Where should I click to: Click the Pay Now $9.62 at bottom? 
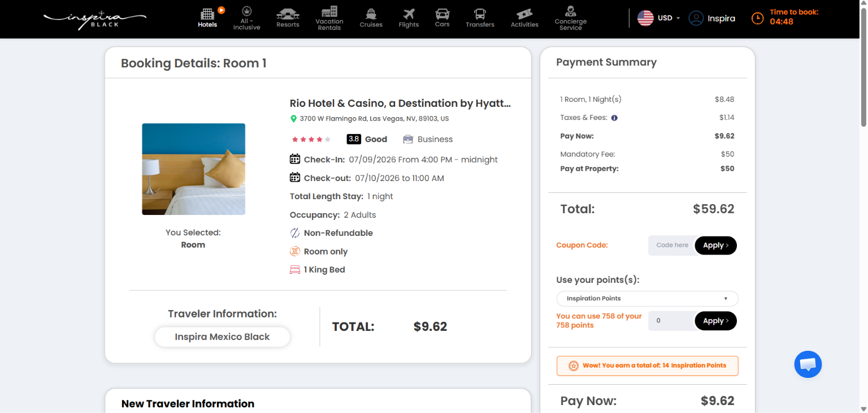(718, 401)
